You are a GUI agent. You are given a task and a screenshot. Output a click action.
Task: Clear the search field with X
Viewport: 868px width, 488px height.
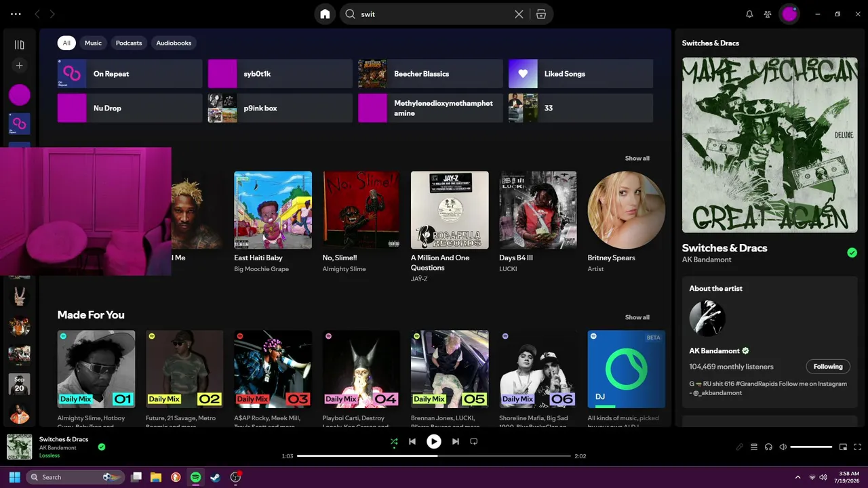pyautogui.click(x=519, y=14)
